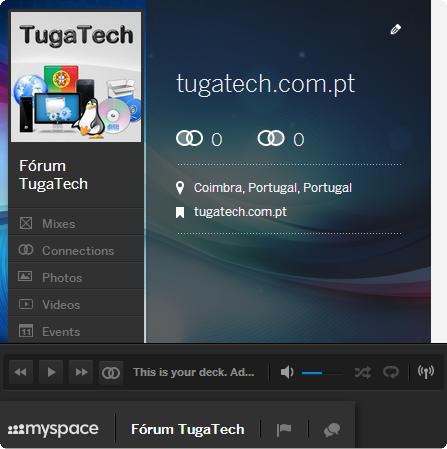This screenshot has height=449, width=447.
Task: Click the Photos picture icon
Action: click(25, 276)
